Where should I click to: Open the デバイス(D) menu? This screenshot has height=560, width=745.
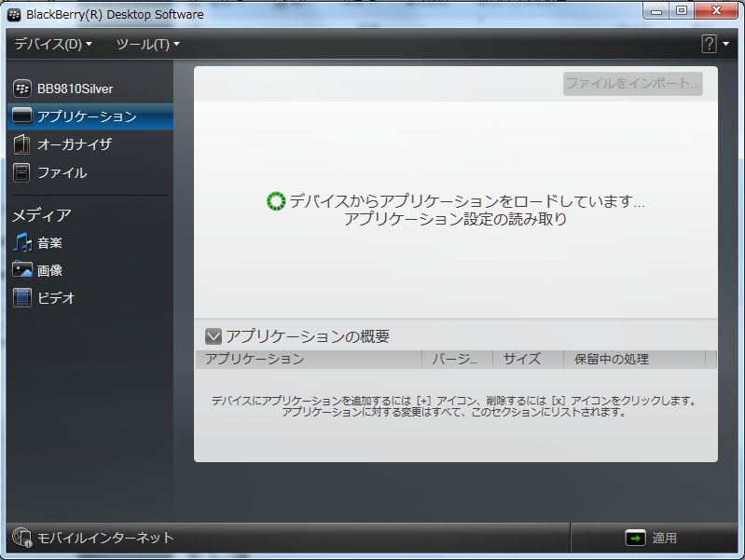tap(53, 44)
